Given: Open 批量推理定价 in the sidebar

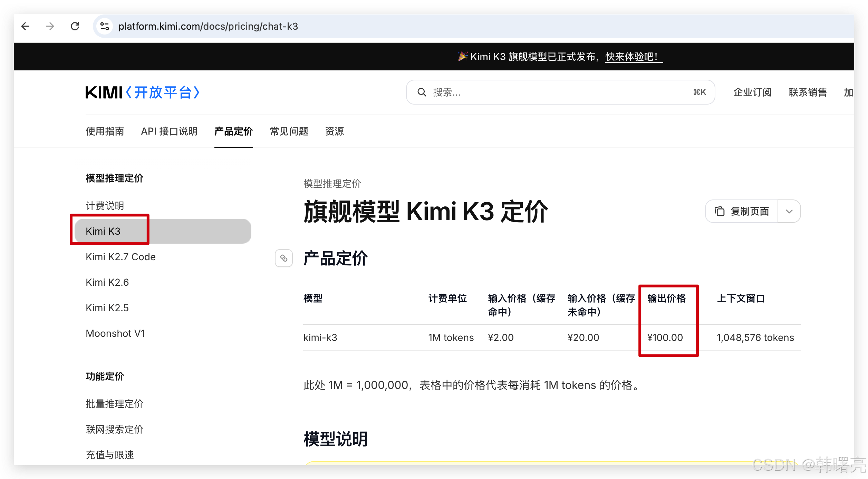Looking at the screenshot, I should (115, 404).
